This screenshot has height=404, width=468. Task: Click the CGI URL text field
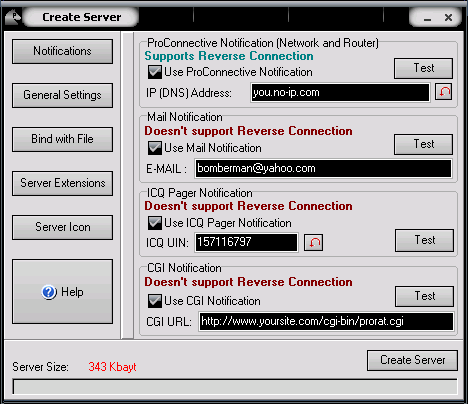coord(326,321)
